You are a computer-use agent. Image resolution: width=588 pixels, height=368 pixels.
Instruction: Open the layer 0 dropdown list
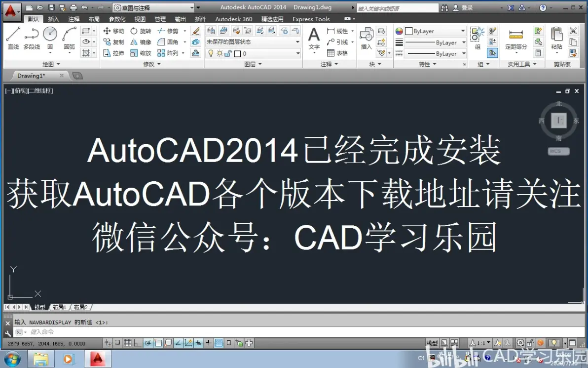point(253,54)
